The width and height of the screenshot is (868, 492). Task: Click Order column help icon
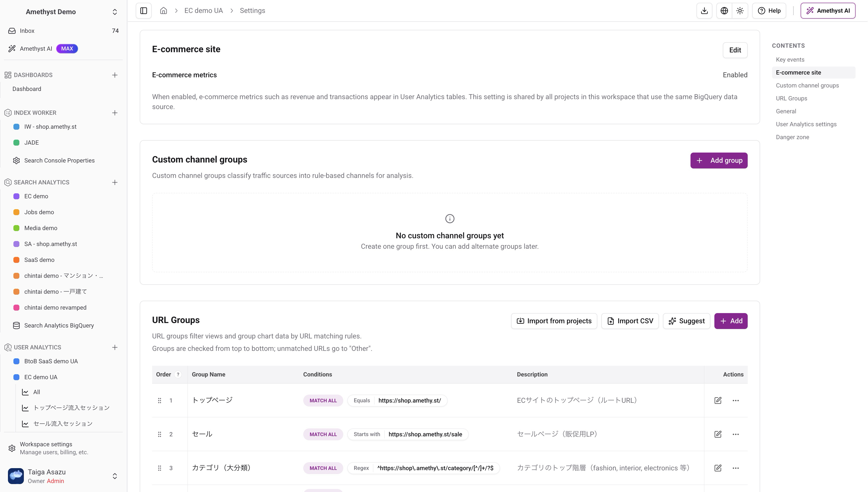(178, 374)
